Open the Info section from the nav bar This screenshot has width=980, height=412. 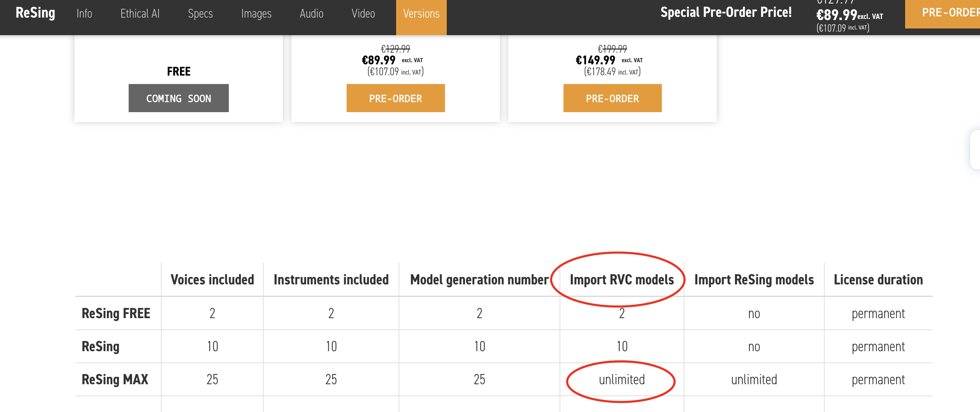[84, 14]
